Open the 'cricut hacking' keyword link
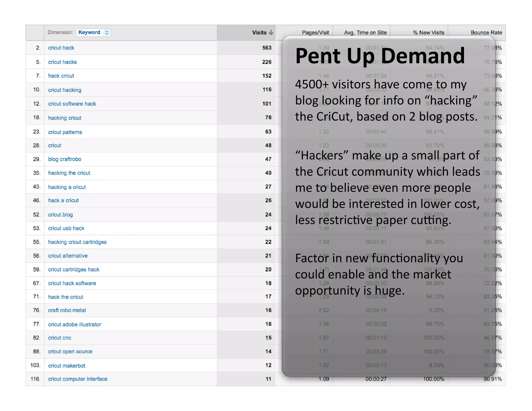Viewport: 532px width, 411px height. 65,90
